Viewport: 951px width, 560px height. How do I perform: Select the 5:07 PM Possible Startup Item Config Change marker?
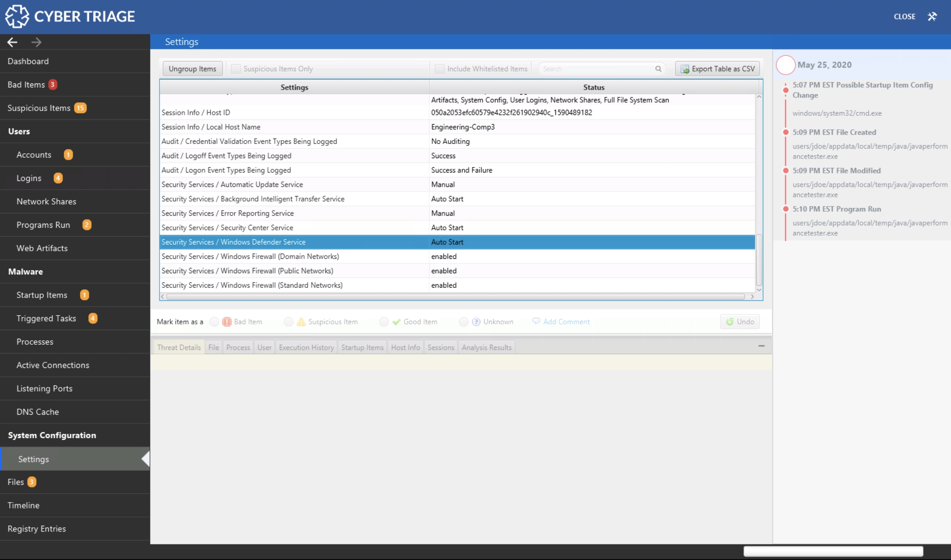point(786,90)
